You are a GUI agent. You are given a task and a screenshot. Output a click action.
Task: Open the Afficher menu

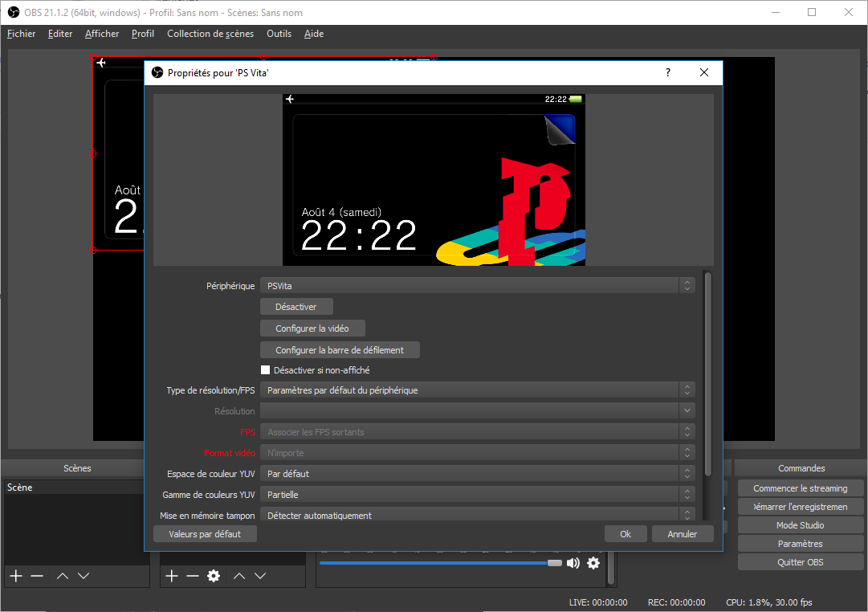tap(102, 34)
